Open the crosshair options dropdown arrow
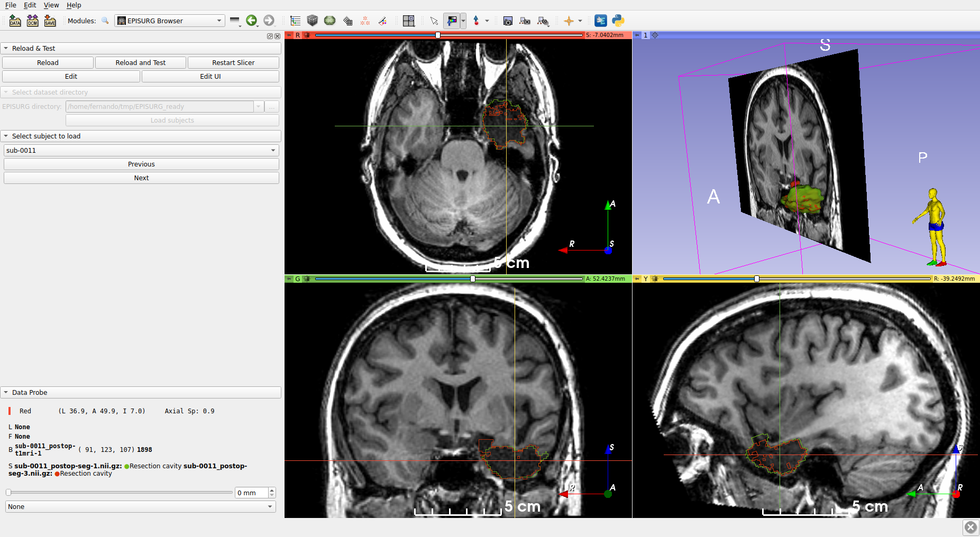The height and width of the screenshot is (537, 980). pos(580,21)
